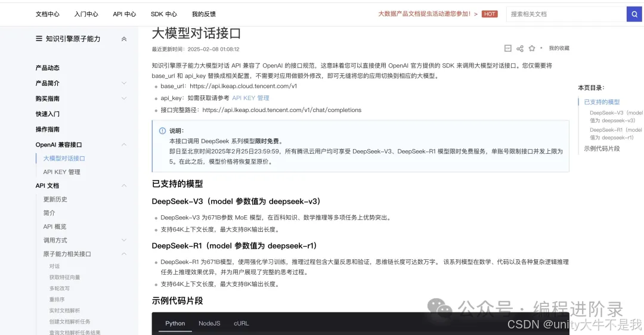This screenshot has width=644, height=335.
Task: Open the API 中心 menu
Action: tap(125, 14)
